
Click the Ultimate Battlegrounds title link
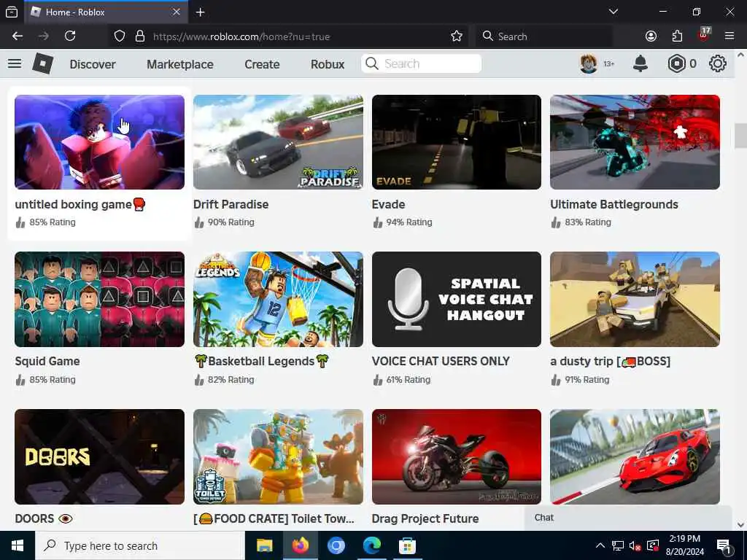(x=614, y=204)
